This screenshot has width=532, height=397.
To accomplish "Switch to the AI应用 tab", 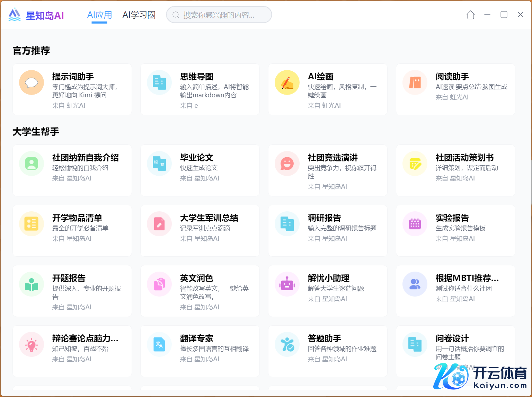I will coord(99,15).
